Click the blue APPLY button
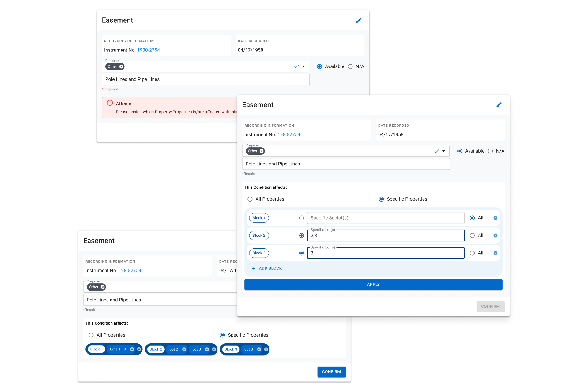 pyautogui.click(x=373, y=285)
